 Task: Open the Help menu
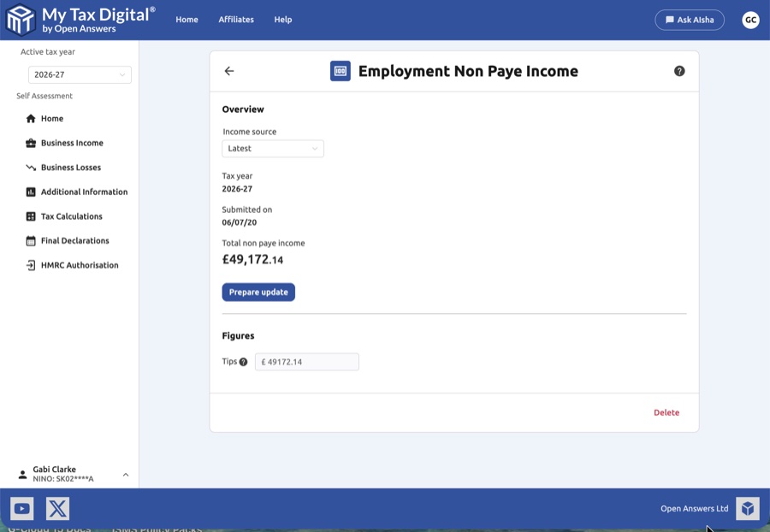(282, 19)
